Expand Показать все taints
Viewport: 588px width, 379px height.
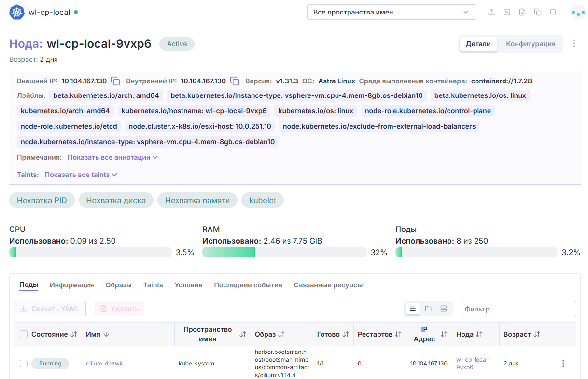tap(81, 175)
